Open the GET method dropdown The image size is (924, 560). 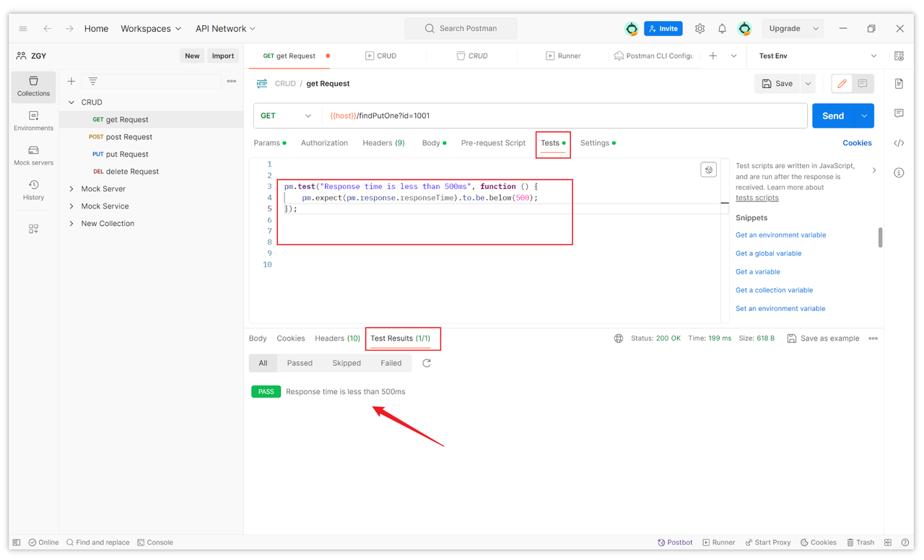287,115
